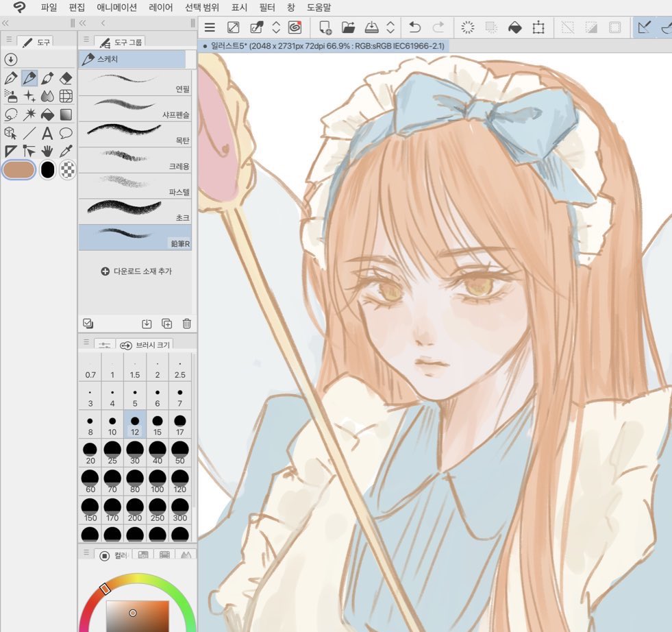This screenshot has height=632, width=672.
Task: Open the 애니메이션 menu
Action: pyautogui.click(x=117, y=8)
